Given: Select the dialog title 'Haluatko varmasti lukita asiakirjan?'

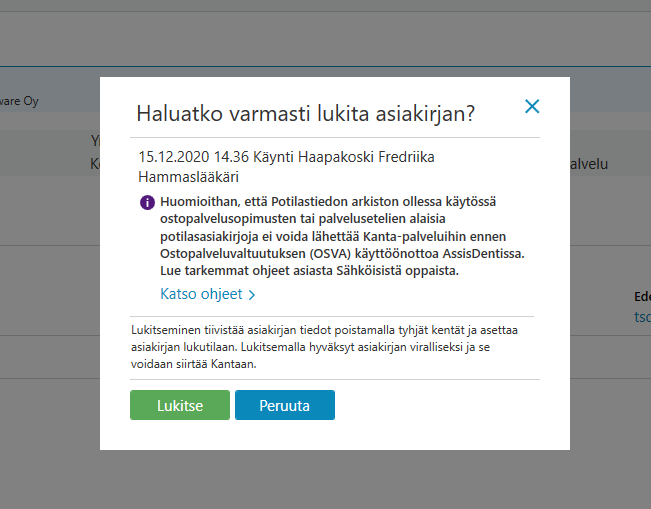Looking at the screenshot, I should (306, 113).
